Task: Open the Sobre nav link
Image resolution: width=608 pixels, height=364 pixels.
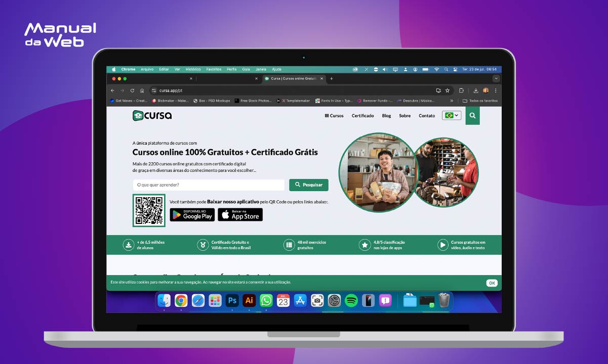Action: click(405, 116)
